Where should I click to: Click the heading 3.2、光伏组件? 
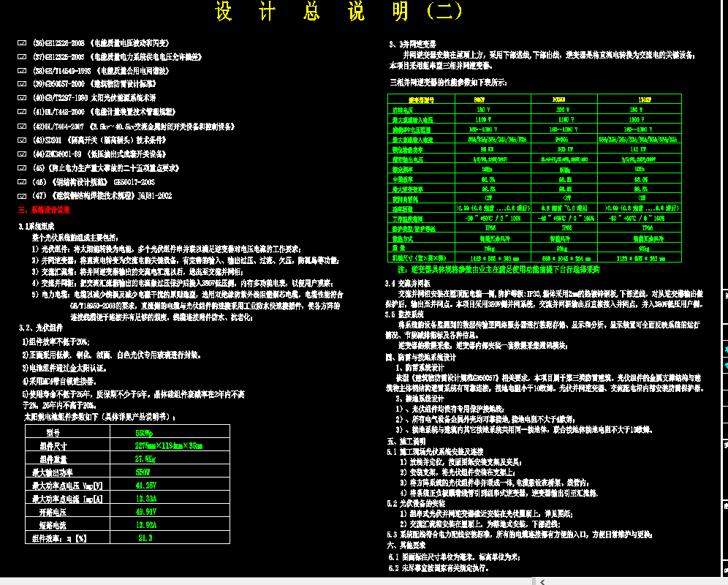(41, 328)
